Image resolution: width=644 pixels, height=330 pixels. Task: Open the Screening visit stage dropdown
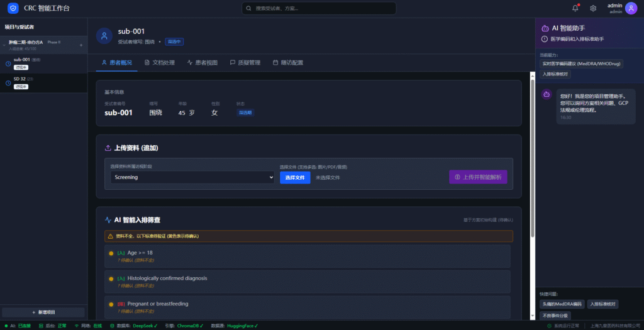coord(192,177)
